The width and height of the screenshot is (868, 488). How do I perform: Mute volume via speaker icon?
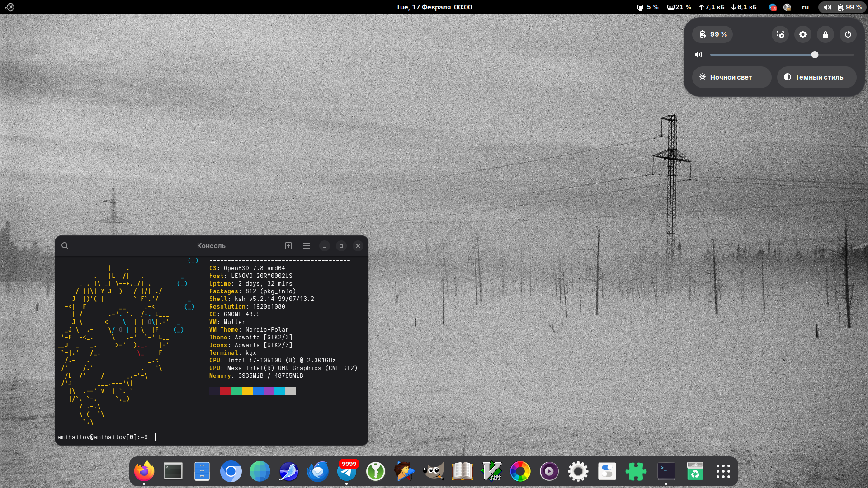(x=698, y=55)
